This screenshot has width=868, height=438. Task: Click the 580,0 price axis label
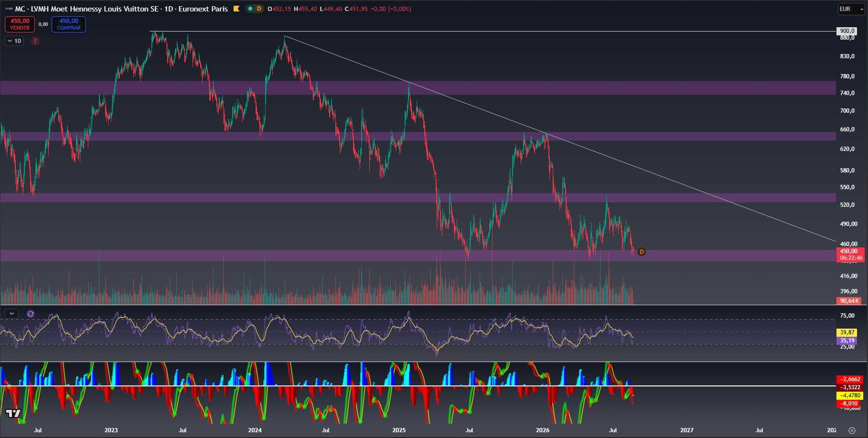point(847,171)
